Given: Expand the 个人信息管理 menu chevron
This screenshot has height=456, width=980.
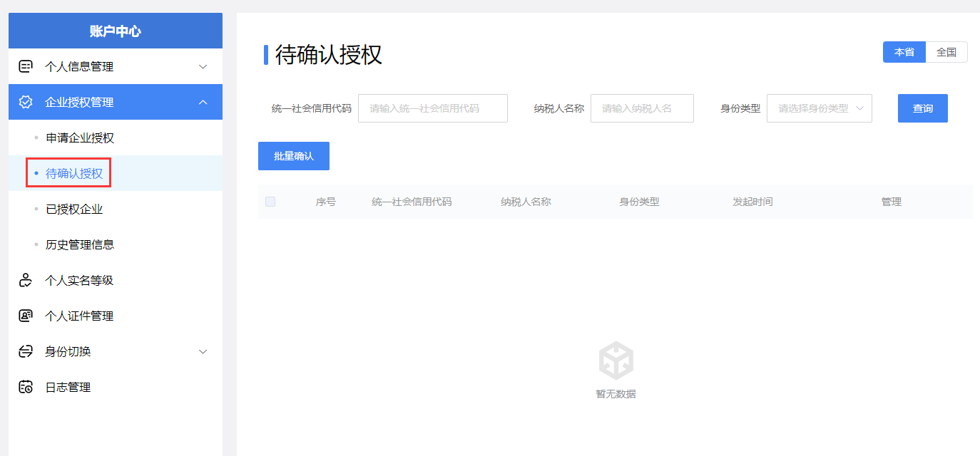Looking at the screenshot, I should click(x=203, y=67).
